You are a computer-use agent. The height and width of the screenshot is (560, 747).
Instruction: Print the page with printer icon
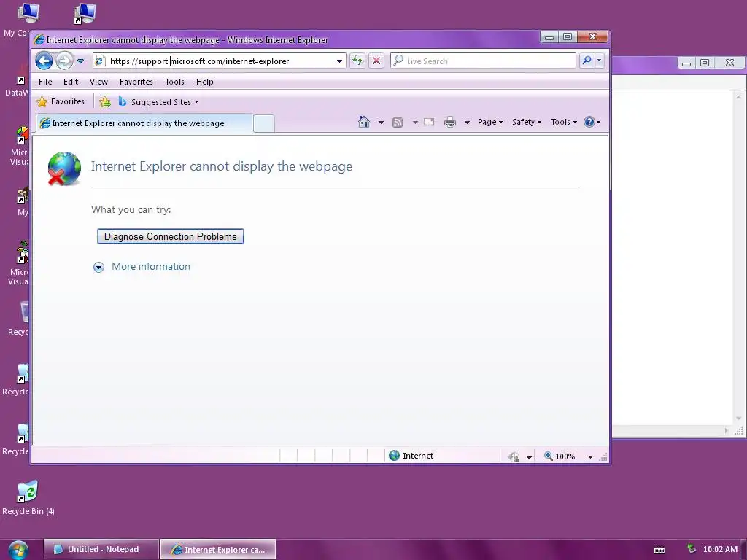point(449,122)
